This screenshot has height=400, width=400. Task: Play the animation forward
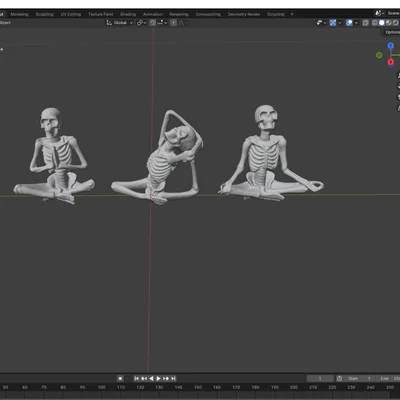coord(159,378)
